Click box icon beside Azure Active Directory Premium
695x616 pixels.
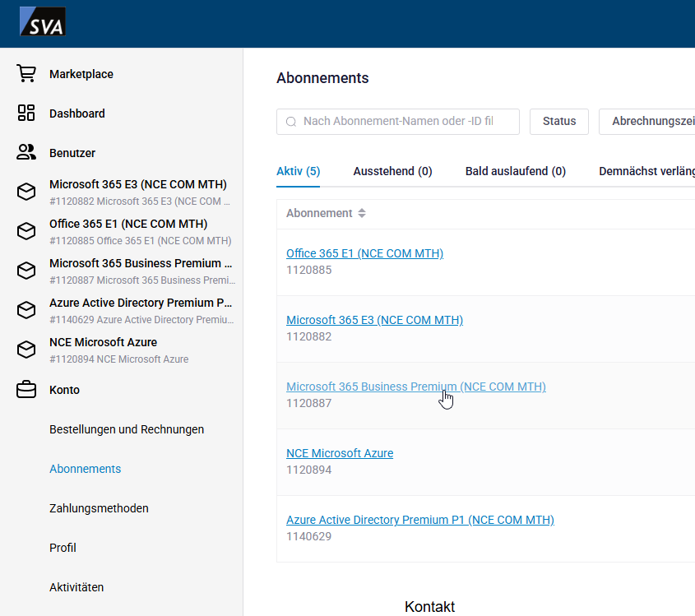pyautogui.click(x=26, y=310)
